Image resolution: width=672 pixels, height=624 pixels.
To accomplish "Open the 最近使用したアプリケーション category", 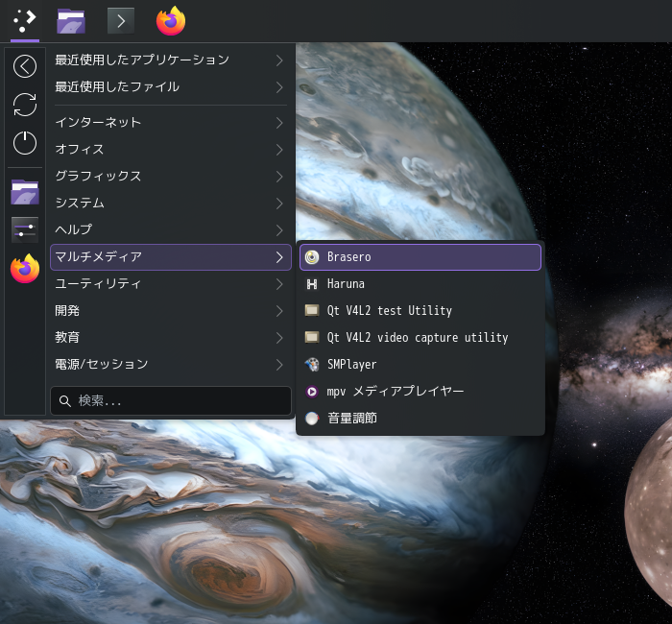I will point(171,60).
